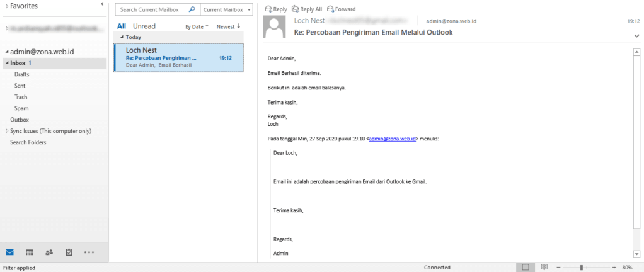Switch to Normal view in status bar
644x272 pixels.
click(x=526, y=268)
